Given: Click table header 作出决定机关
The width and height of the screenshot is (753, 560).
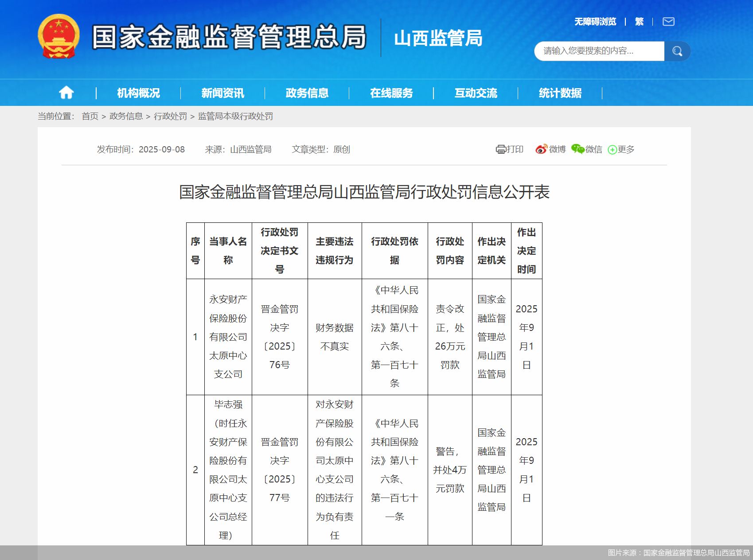Looking at the screenshot, I should (492, 251).
